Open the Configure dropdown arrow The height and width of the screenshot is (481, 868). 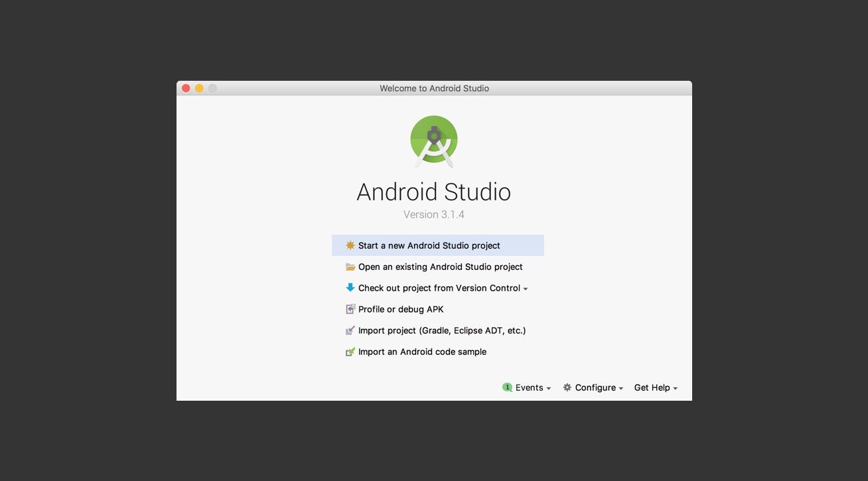[621, 389]
